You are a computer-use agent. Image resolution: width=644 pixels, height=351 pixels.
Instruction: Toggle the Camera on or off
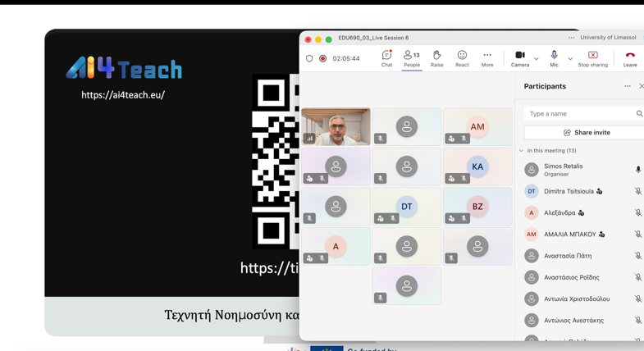pyautogui.click(x=520, y=59)
